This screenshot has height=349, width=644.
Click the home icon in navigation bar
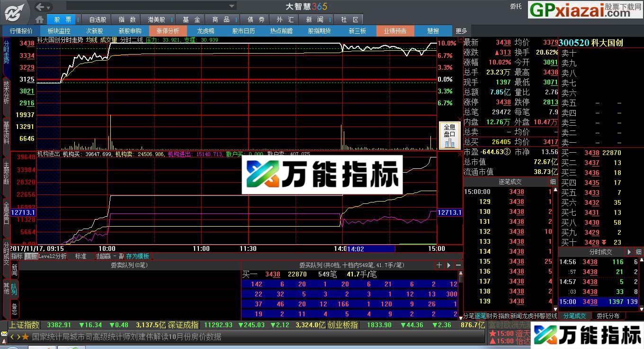coord(39,19)
